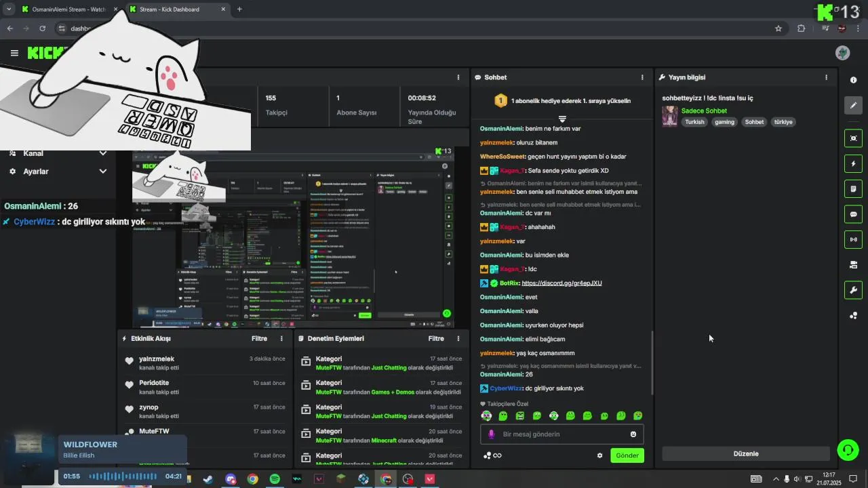Open the info panel in right sidebar
The image size is (868, 488).
tap(853, 80)
